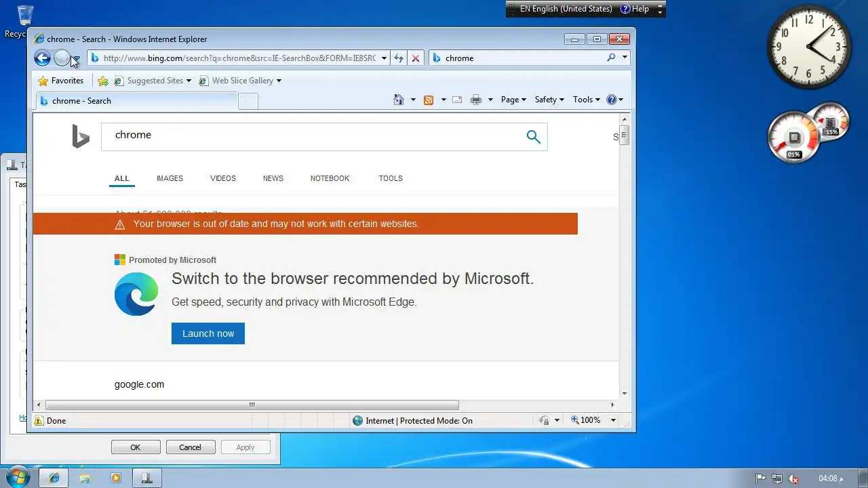Screen dimensions: 868x488
Task: Open the Tools menu
Action: [x=586, y=100]
